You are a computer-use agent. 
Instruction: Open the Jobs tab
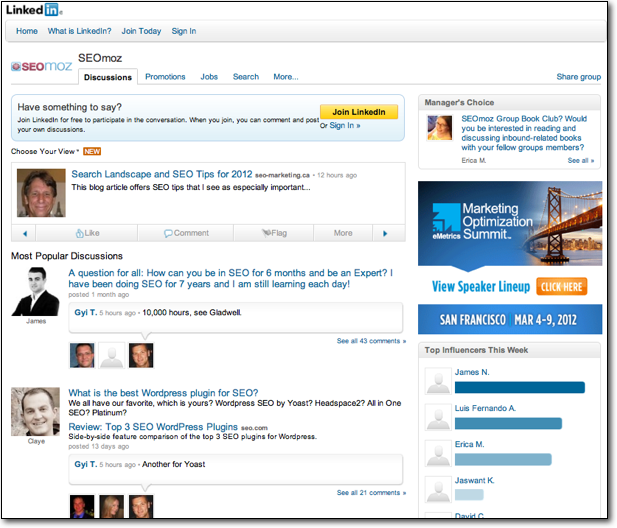[x=209, y=77]
